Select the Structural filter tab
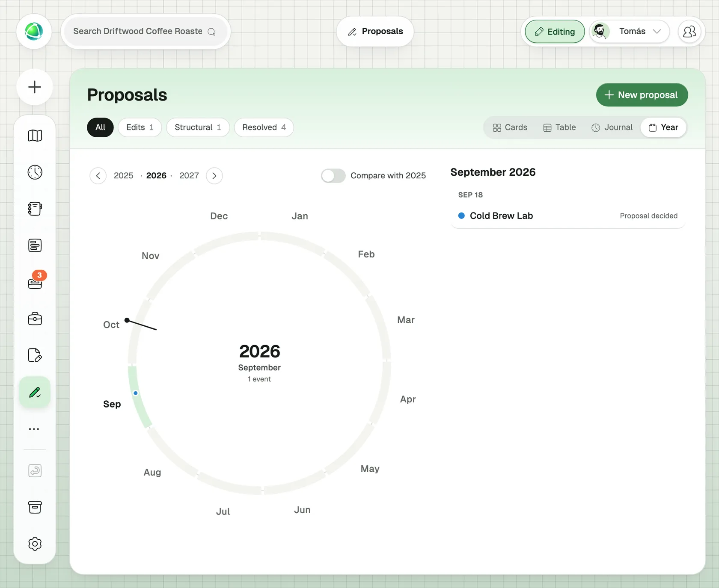The height and width of the screenshot is (588, 719). pos(198,127)
